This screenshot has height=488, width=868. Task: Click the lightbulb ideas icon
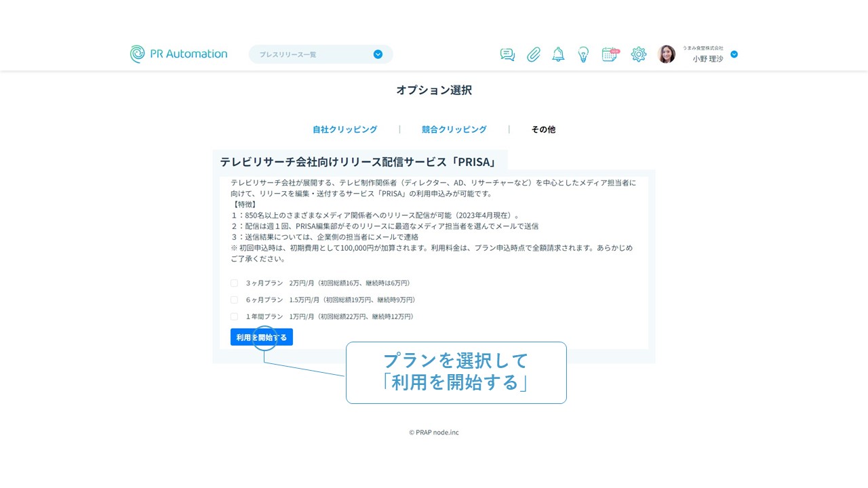pyautogui.click(x=583, y=55)
